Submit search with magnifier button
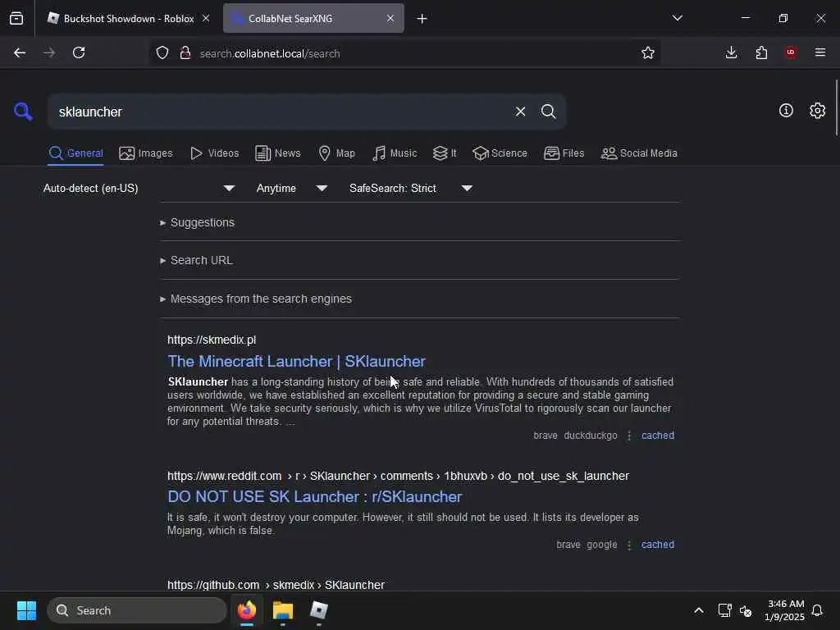The image size is (840, 630). [x=548, y=112]
